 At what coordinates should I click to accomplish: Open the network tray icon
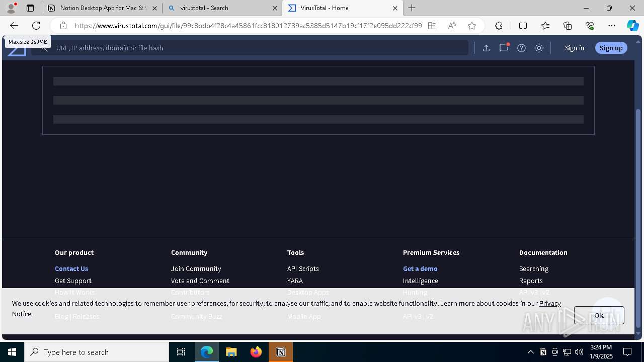(567, 352)
